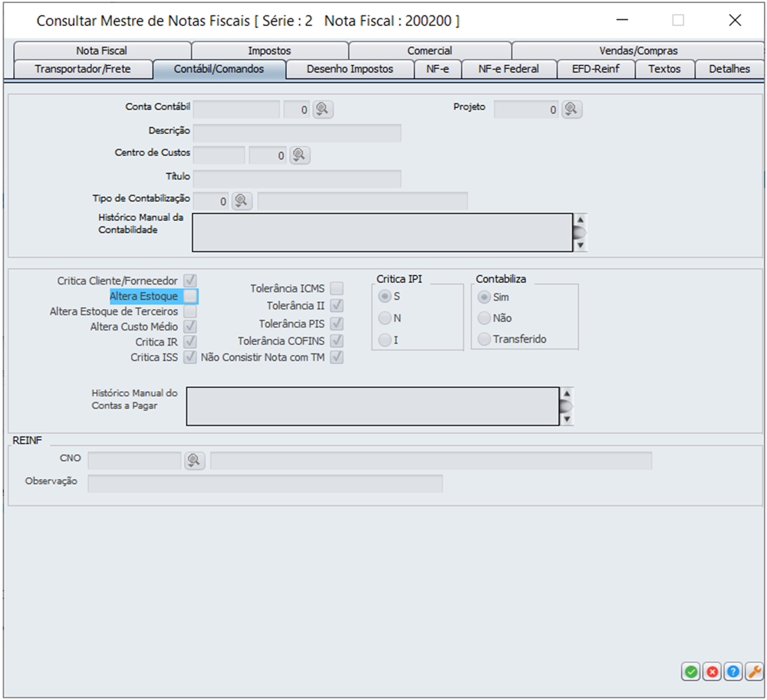Click Centro de Custos first field

[219, 156]
